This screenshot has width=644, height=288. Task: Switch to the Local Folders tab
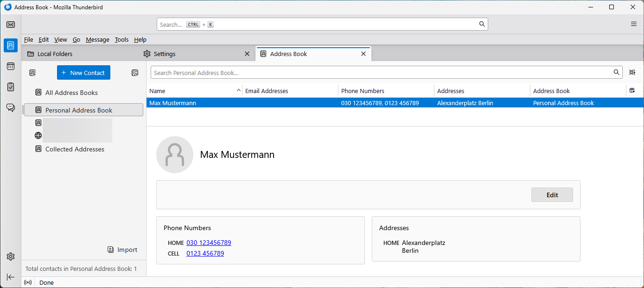55,54
